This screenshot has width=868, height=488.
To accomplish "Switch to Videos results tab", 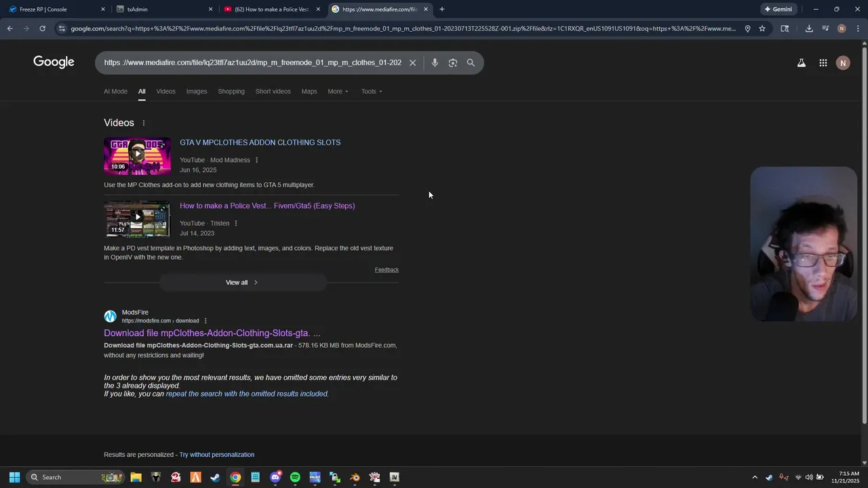I will click(165, 91).
